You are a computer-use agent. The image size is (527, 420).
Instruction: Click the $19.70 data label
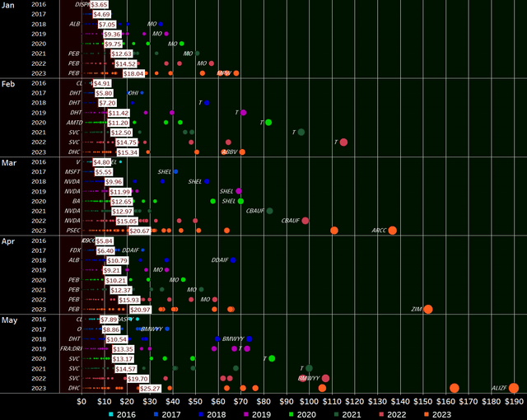[138, 379]
